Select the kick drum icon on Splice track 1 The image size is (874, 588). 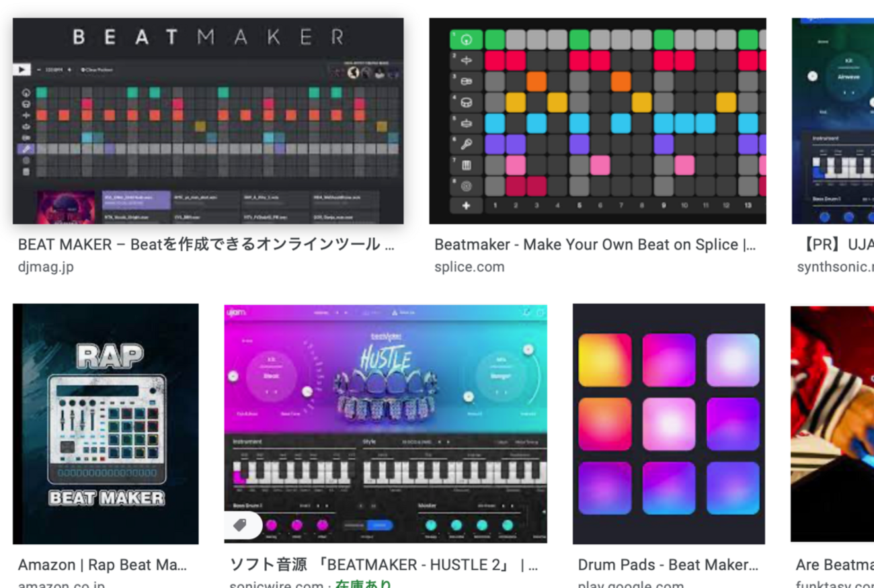(466, 40)
